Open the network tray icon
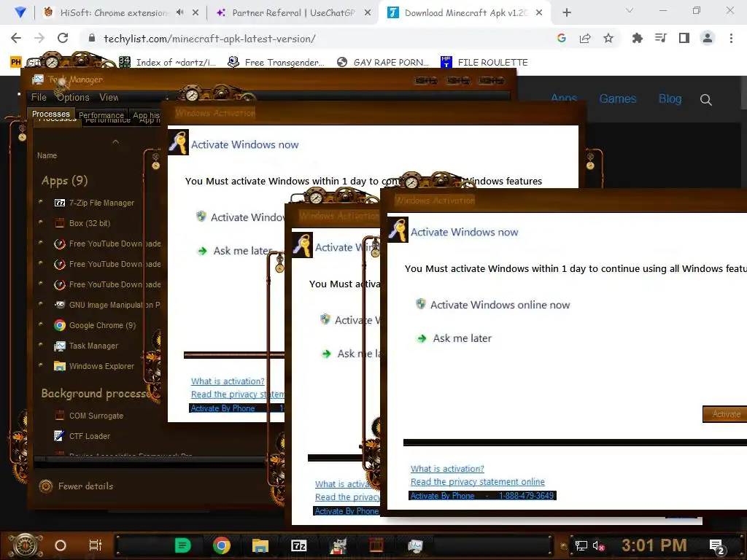This screenshot has height=560, width=747. tap(581, 546)
